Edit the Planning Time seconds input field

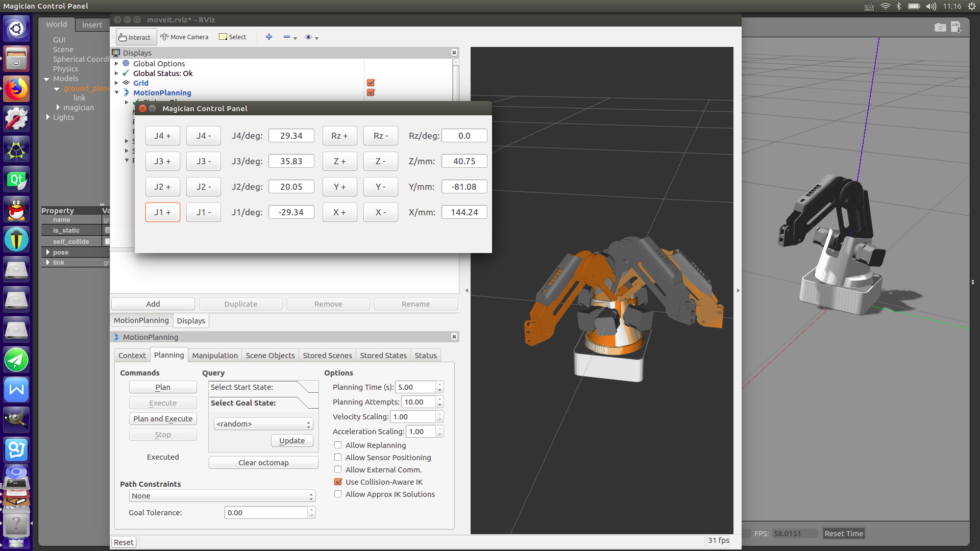(414, 387)
